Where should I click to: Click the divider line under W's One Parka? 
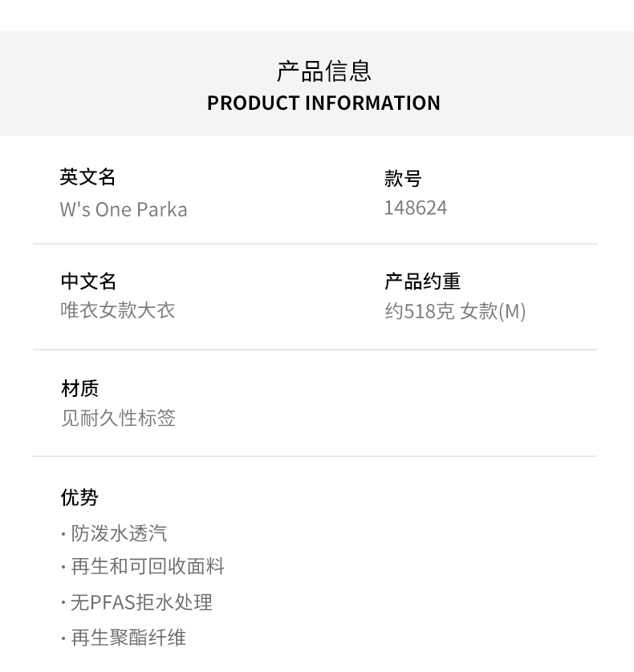(315, 244)
